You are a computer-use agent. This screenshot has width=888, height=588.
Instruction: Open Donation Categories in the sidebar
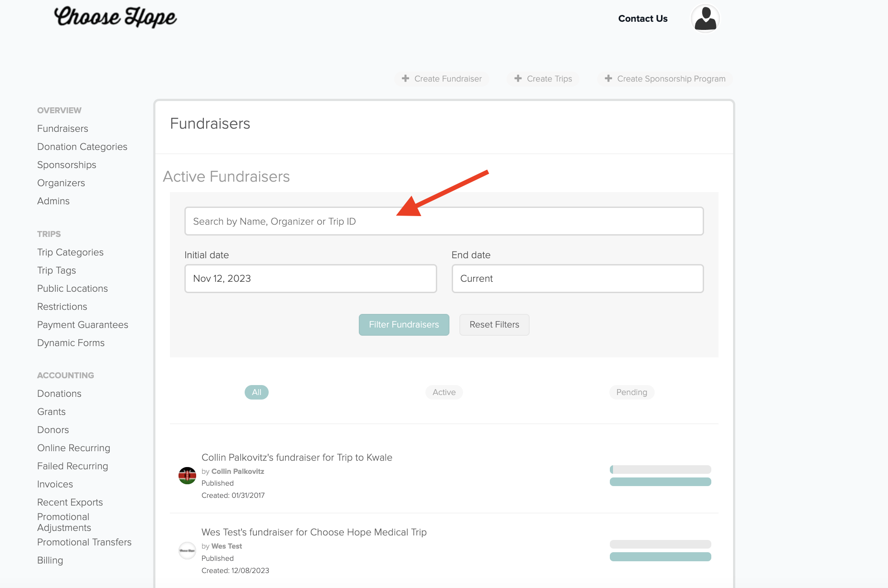pyautogui.click(x=82, y=147)
